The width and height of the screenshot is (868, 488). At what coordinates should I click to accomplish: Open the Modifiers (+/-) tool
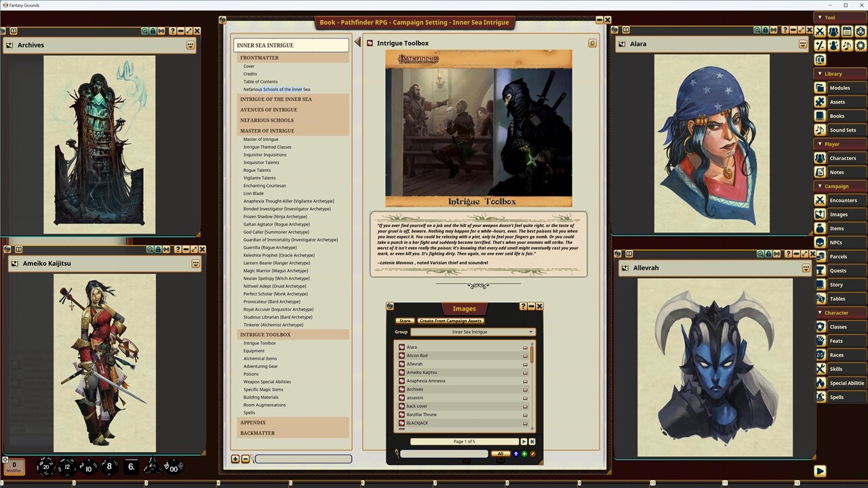pyautogui.click(x=820, y=45)
